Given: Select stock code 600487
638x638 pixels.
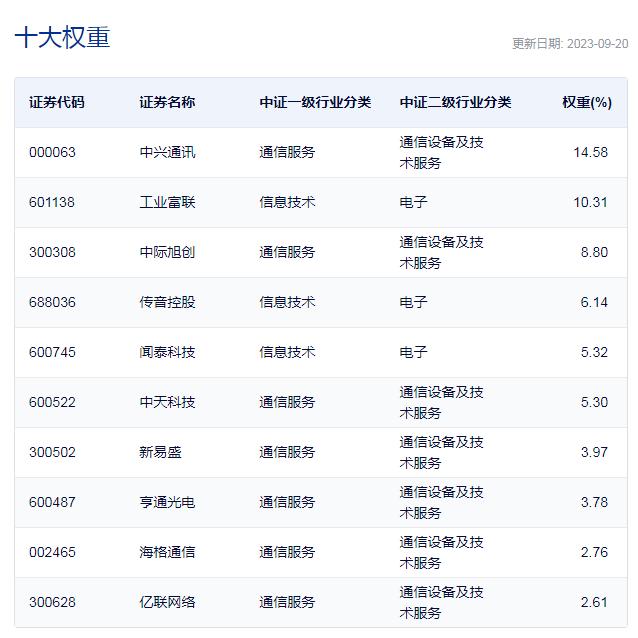Looking at the screenshot, I should (x=52, y=503).
